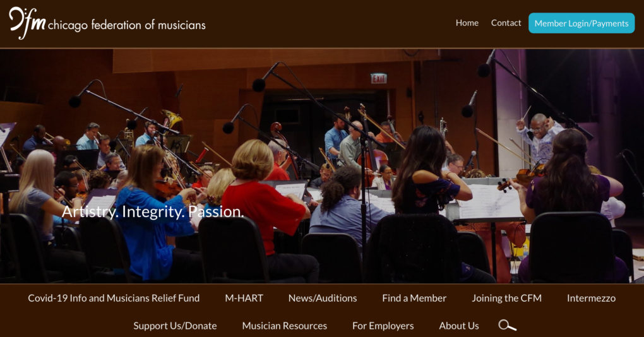Open the Musician Resources menu
The image size is (644, 337).
pos(284,326)
